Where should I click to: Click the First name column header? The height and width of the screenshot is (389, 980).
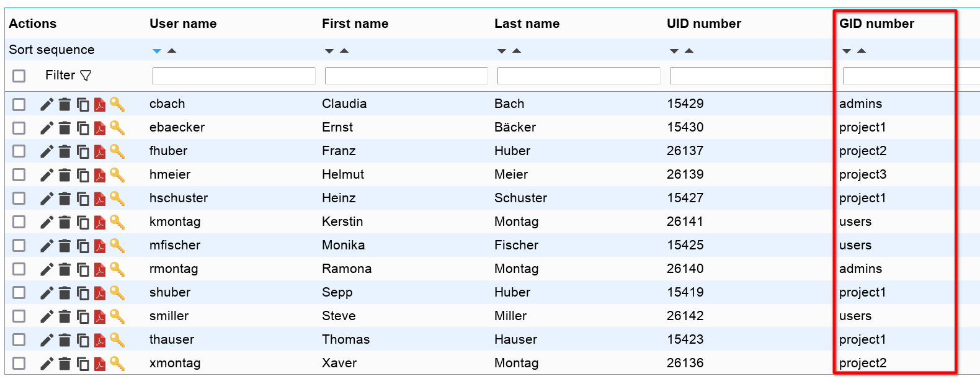355,24
